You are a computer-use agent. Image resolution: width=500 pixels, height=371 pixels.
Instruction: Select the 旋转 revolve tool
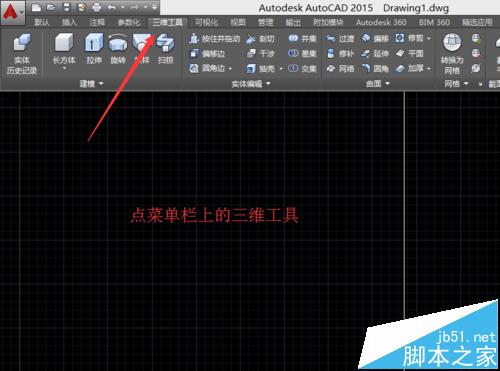[118, 48]
